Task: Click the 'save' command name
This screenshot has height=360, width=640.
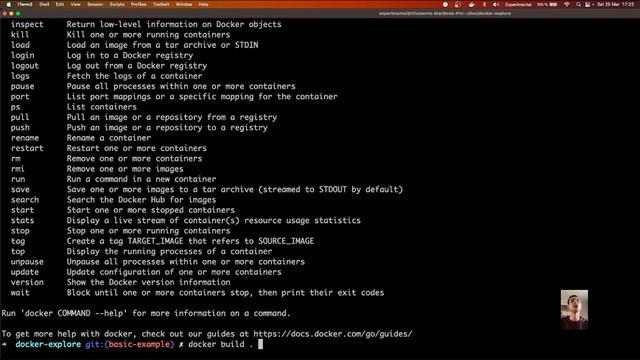Action: 20,189
